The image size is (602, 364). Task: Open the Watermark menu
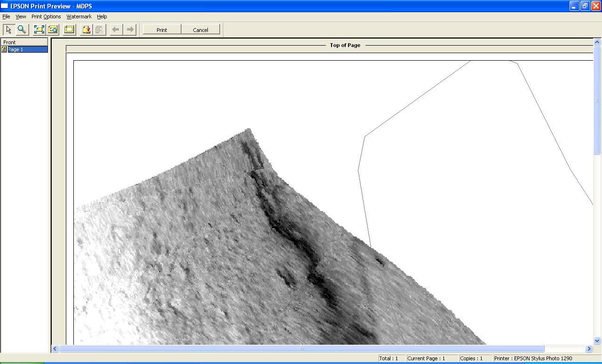point(79,16)
